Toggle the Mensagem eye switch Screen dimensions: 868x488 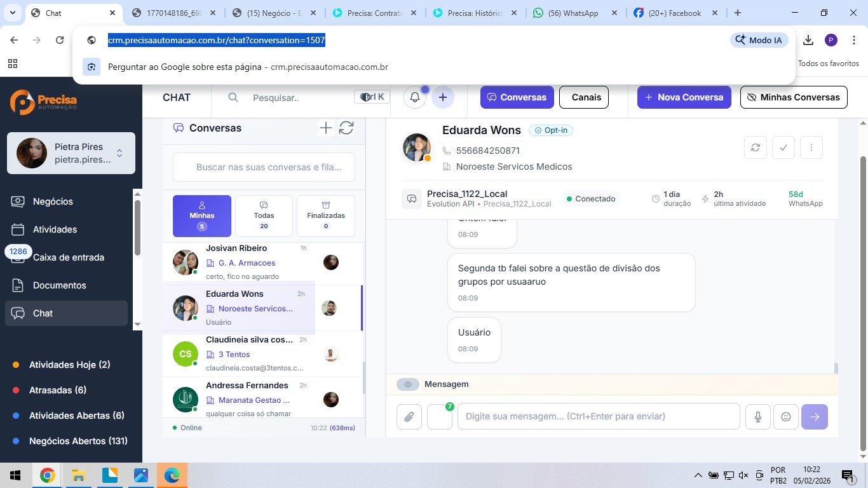408,384
